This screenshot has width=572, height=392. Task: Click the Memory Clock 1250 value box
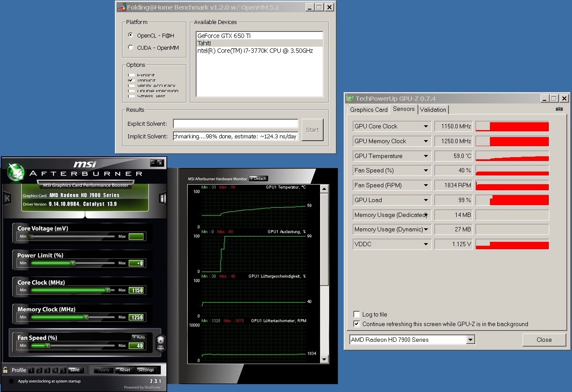click(x=136, y=317)
